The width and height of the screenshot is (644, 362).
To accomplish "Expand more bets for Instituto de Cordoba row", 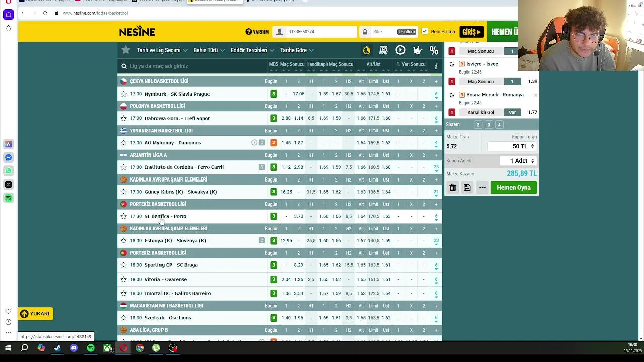I will pyautogui.click(x=436, y=167).
